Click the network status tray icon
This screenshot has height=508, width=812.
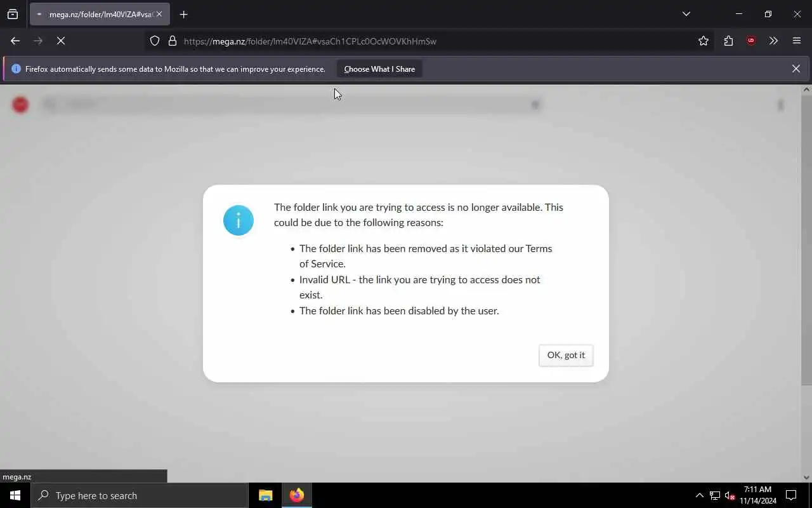coord(715,495)
